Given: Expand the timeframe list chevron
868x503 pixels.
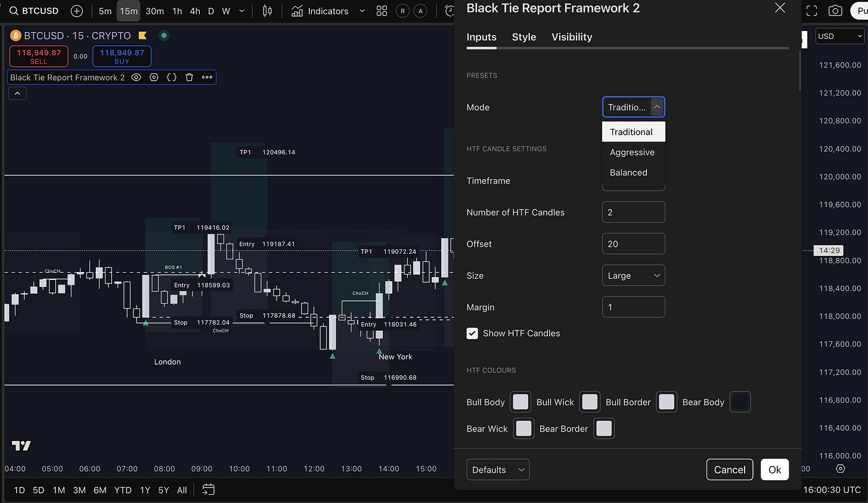Looking at the screenshot, I should coord(241,11).
